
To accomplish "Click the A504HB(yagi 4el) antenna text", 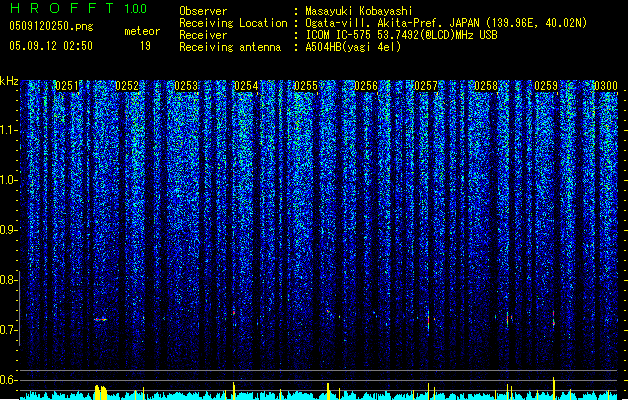I will coord(353,47).
